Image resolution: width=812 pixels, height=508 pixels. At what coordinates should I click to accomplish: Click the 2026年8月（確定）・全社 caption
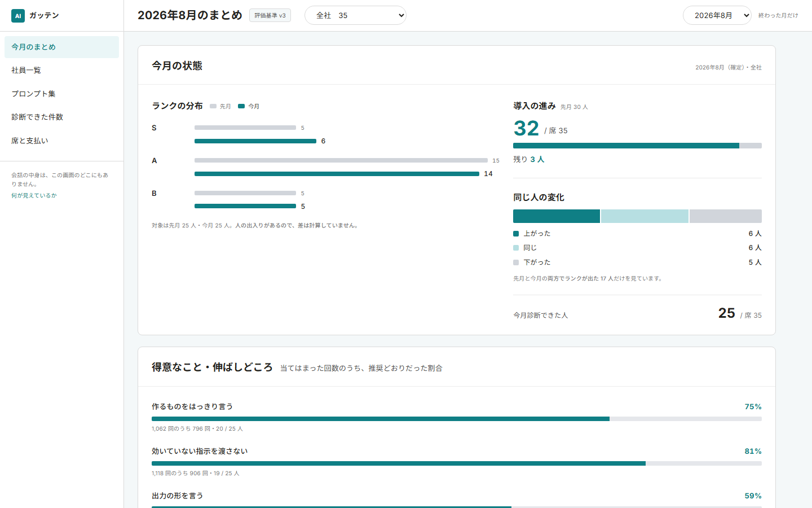728,67
